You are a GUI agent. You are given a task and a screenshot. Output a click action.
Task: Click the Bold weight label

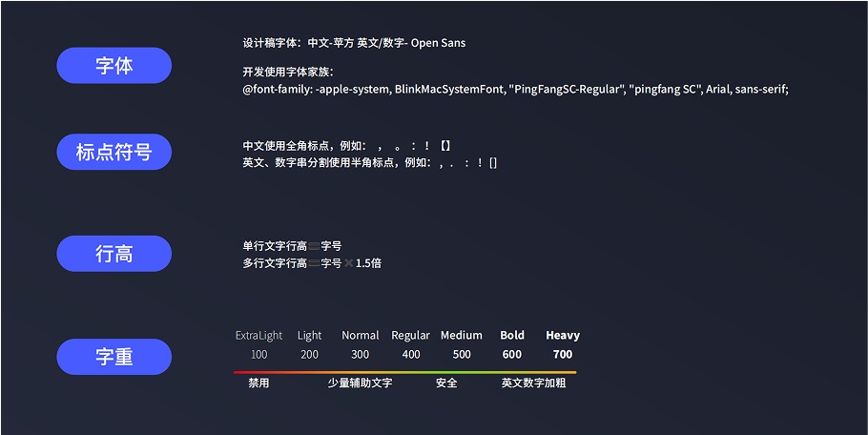[x=512, y=336]
